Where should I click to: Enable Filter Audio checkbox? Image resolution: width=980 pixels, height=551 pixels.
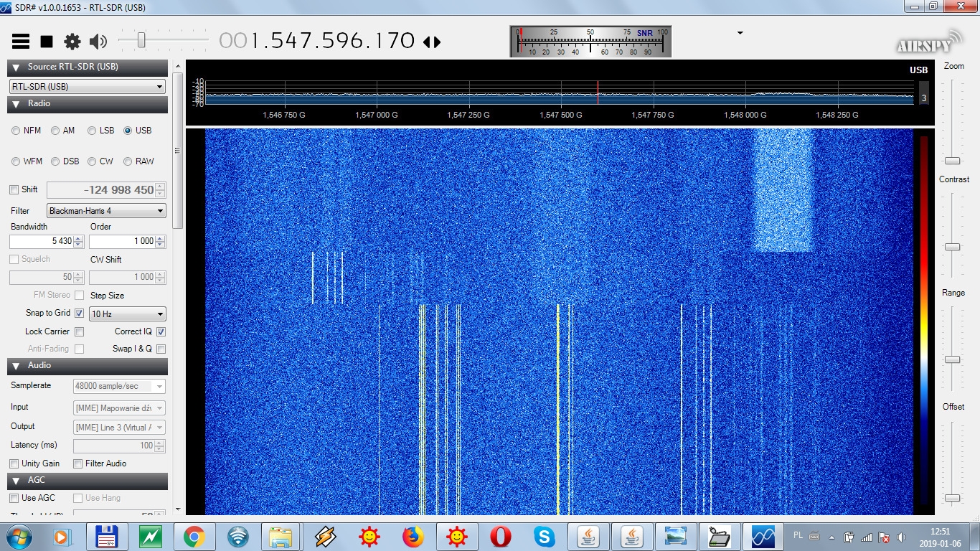(78, 463)
